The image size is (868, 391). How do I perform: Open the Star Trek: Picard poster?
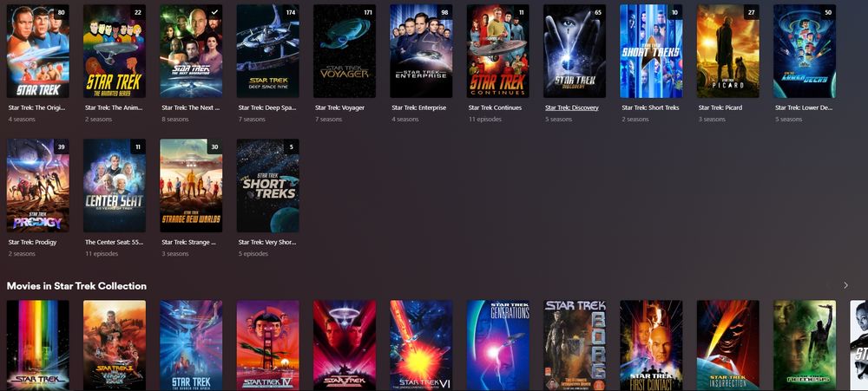point(728,51)
